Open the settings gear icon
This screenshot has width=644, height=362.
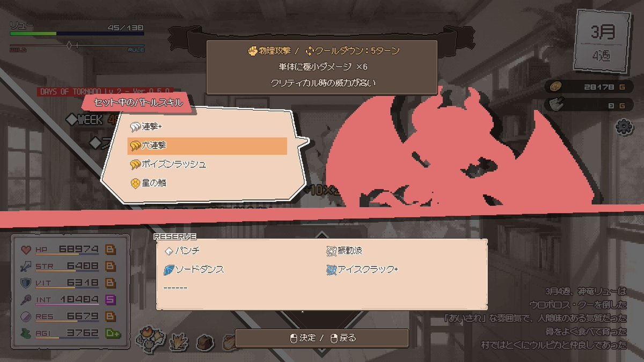tap(624, 127)
